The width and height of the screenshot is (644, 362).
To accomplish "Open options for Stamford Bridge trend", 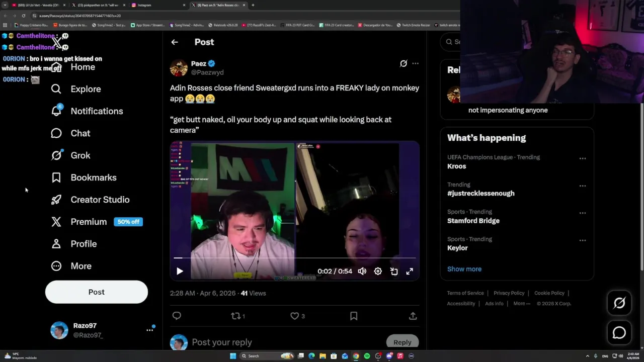I will coord(583,213).
